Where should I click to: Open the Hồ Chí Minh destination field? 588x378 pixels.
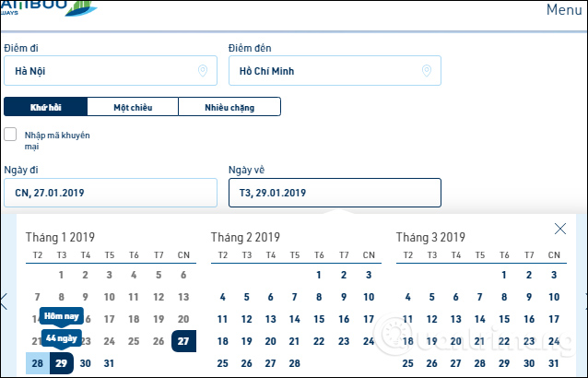tap(323, 71)
